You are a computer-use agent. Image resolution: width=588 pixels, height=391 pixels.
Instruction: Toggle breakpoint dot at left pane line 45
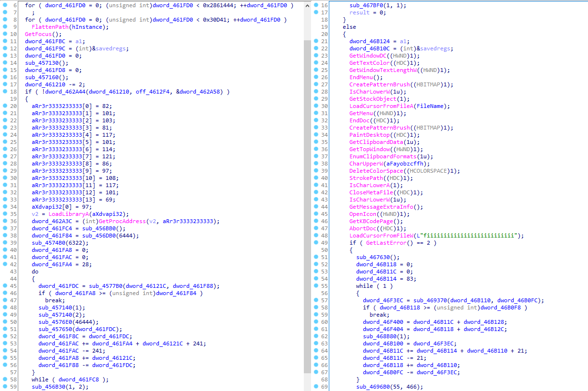[5, 286]
